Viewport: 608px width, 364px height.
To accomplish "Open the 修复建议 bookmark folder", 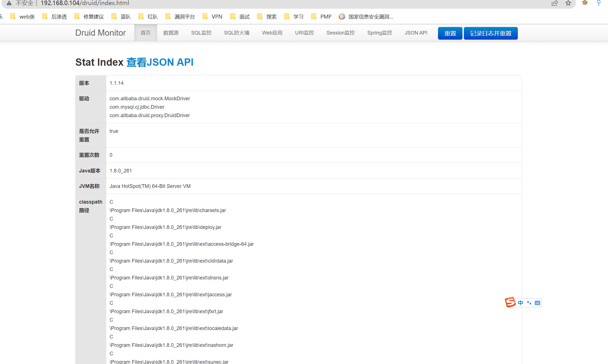I will [89, 17].
